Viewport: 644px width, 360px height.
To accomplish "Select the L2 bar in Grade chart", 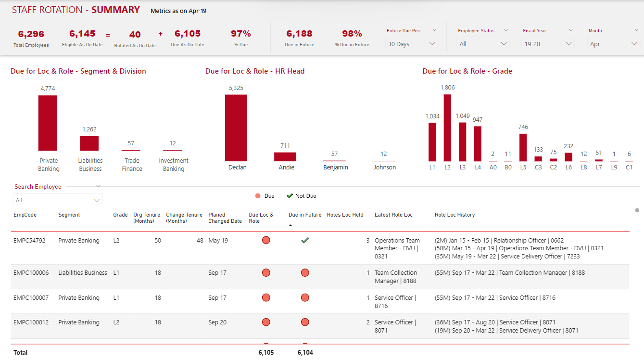I will click(447, 128).
